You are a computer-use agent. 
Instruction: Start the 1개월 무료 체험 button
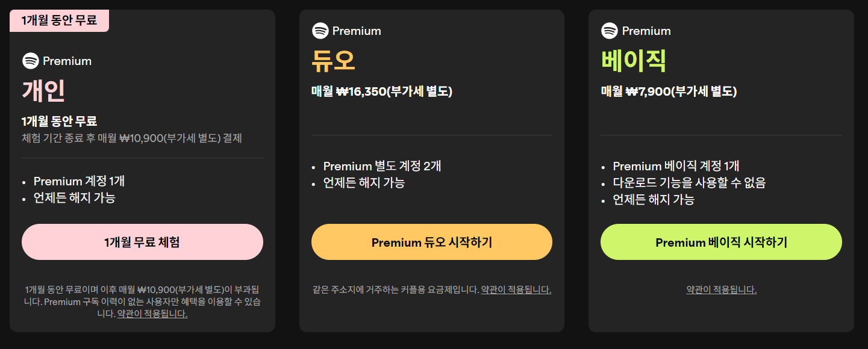point(142,242)
